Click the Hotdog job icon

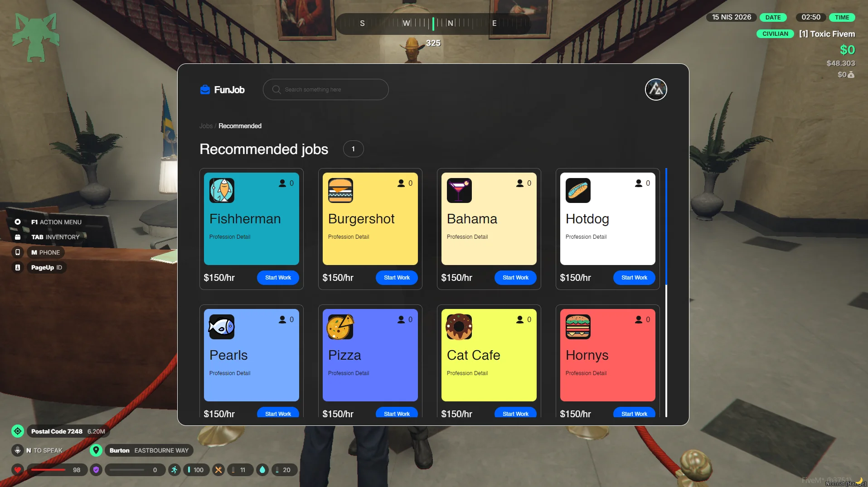point(578,190)
